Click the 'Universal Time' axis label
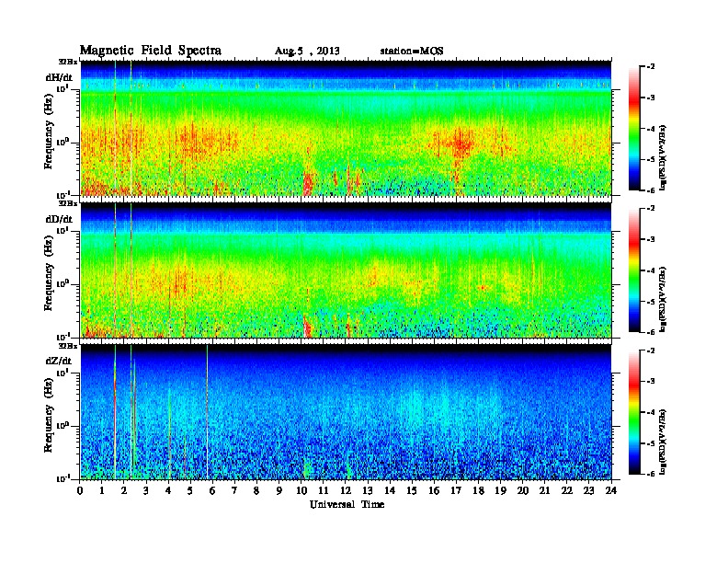The width and height of the screenshot is (728, 563). [x=347, y=504]
